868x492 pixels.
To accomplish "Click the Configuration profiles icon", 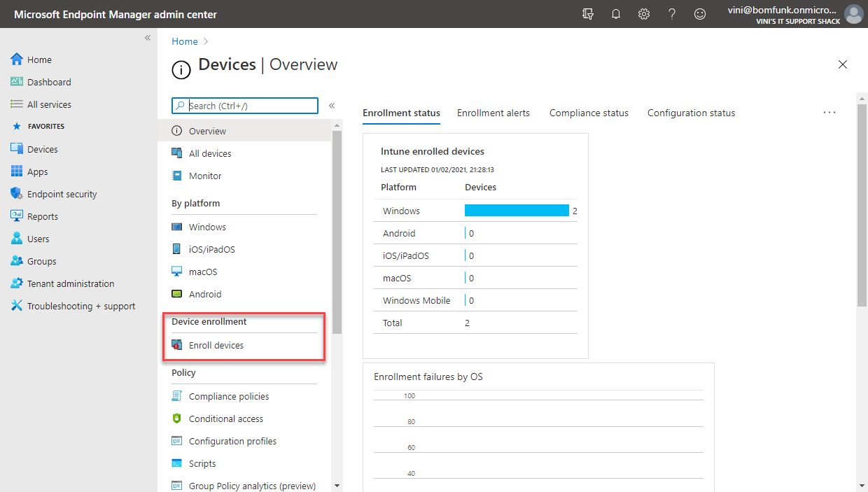I will pos(177,441).
